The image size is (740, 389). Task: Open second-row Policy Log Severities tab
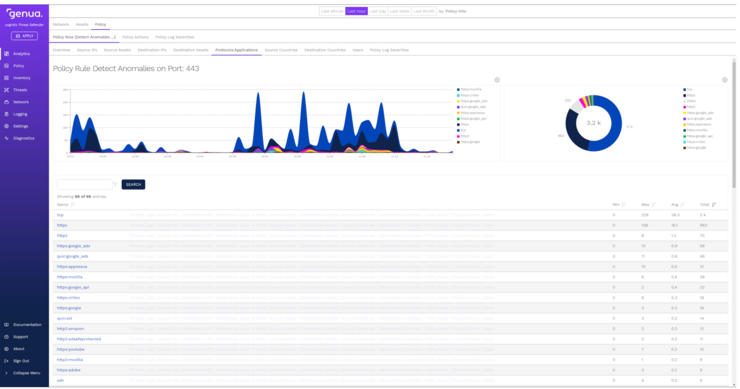[x=175, y=37]
